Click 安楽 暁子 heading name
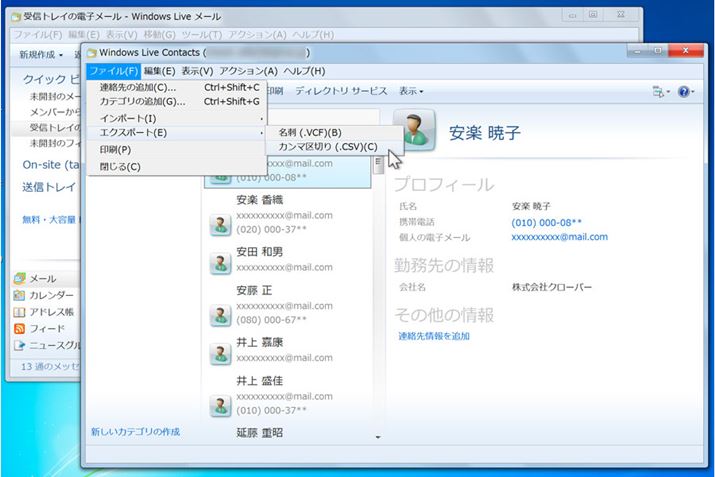The height and width of the screenshot is (477, 715). point(485,133)
